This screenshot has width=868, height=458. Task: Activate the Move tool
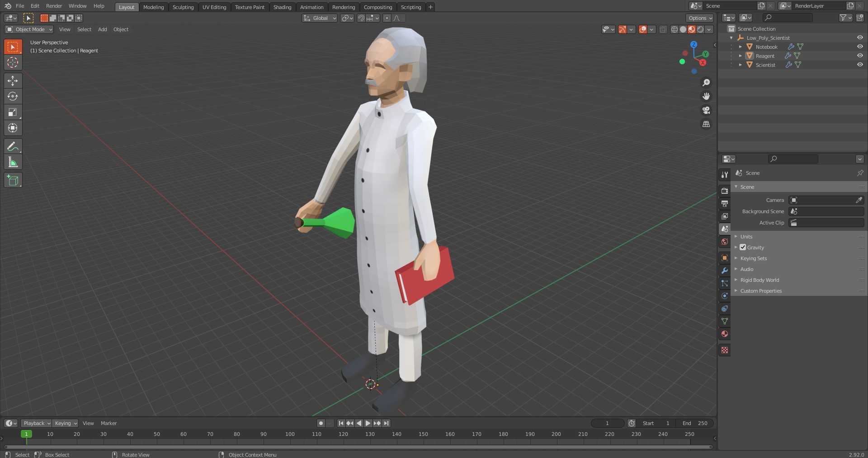(x=13, y=80)
